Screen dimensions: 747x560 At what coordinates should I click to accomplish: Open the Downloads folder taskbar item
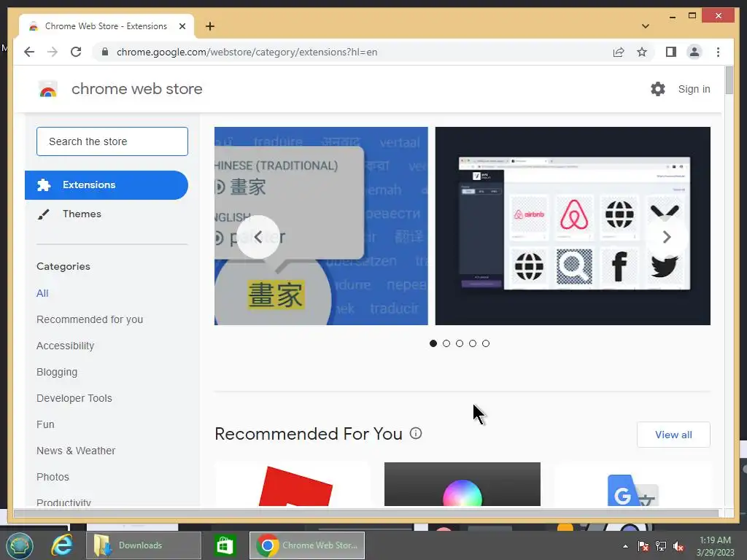(144, 545)
